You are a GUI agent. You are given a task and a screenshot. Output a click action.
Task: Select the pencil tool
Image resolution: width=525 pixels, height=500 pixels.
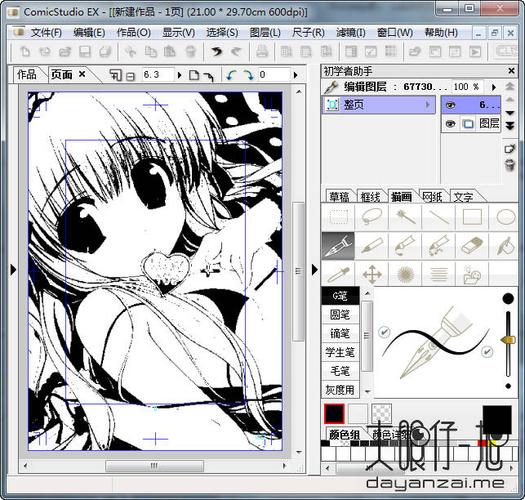point(372,246)
